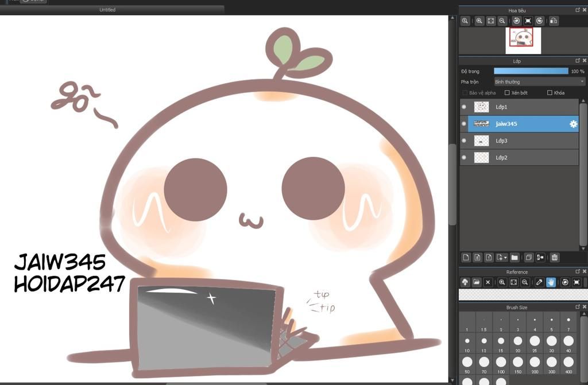
Task: Zoom in using the Navigator panel
Action: [479, 21]
